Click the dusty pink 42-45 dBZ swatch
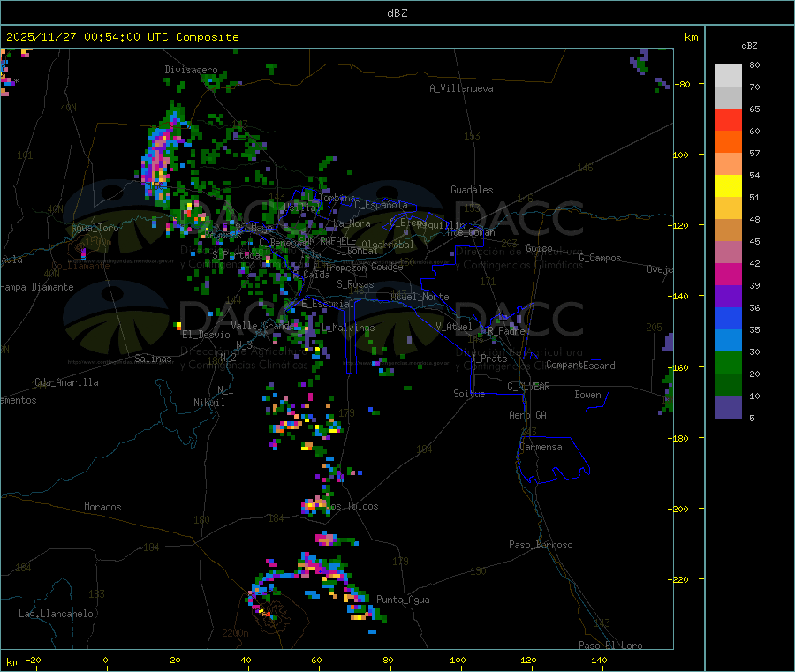 [x=728, y=252]
